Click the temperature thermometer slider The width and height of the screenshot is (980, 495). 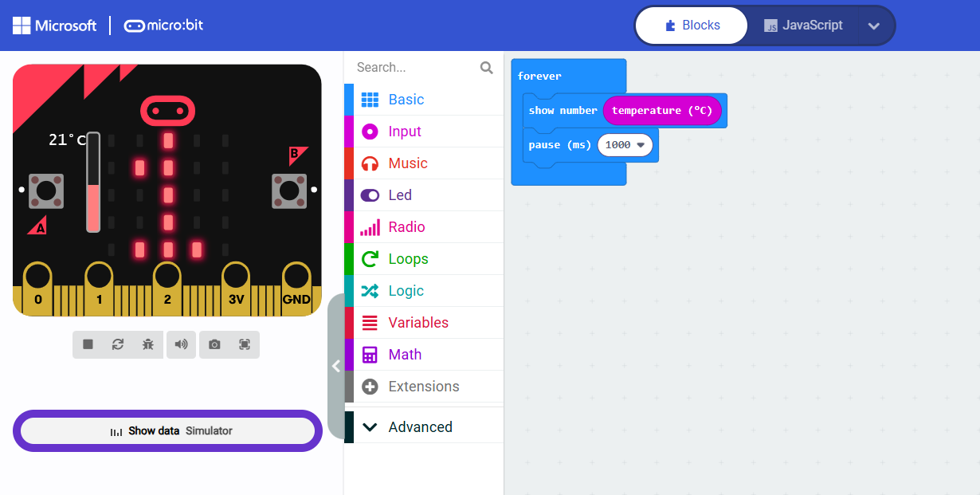tap(93, 183)
